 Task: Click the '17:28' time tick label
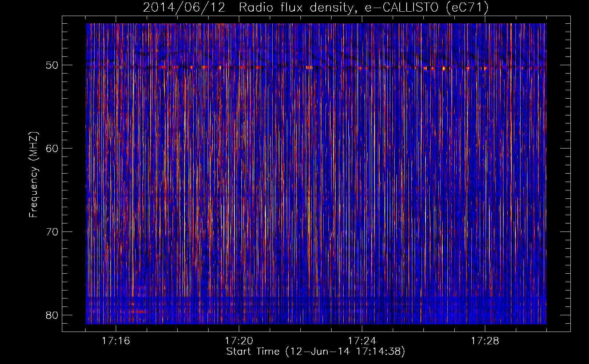485,341
